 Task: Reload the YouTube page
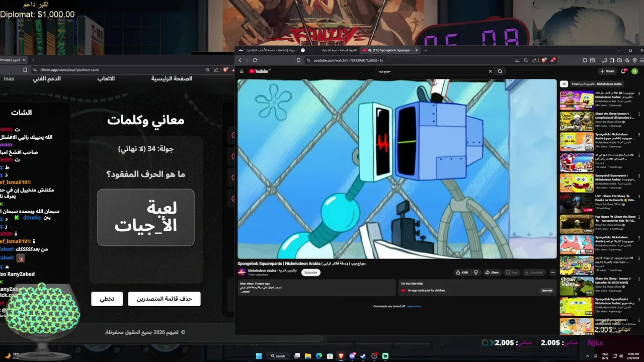[255, 60]
